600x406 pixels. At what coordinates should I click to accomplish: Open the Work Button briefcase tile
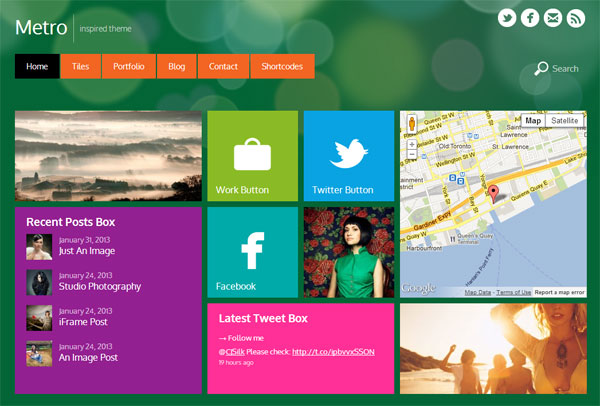pyautogui.click(x=252, y=155)
